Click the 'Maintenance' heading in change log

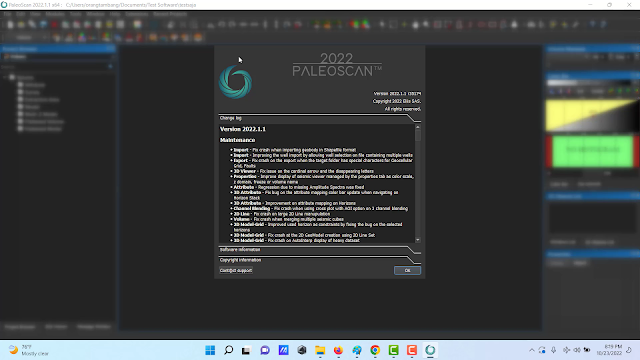point(238,140)
